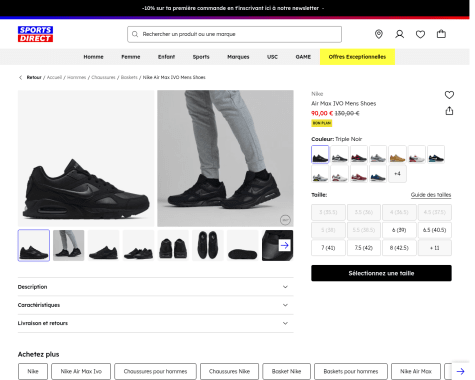Open the USC menu
Image resolution: width=475 pixels, height=380 pixels.
(x=272, y=57)
